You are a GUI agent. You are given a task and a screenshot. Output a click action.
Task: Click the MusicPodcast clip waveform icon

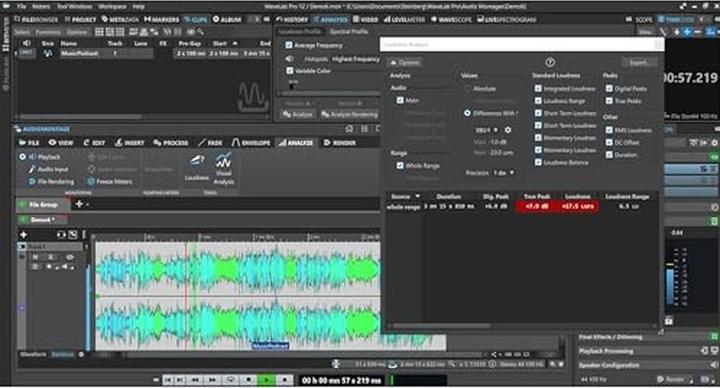48,53
